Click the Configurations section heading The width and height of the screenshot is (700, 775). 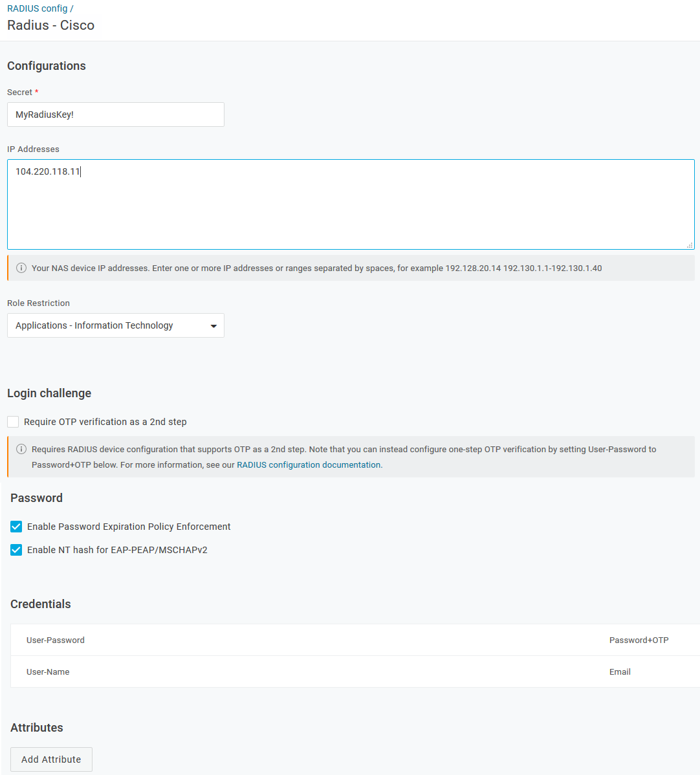coord(46,65)
